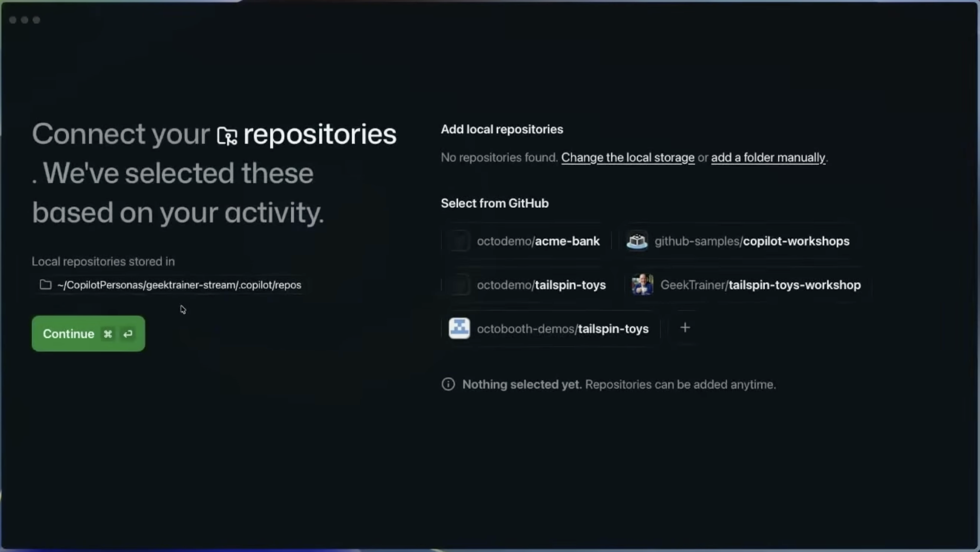Click the github-samples avatar icon
This screenshot has height=552, width=980.
[637, 241]
